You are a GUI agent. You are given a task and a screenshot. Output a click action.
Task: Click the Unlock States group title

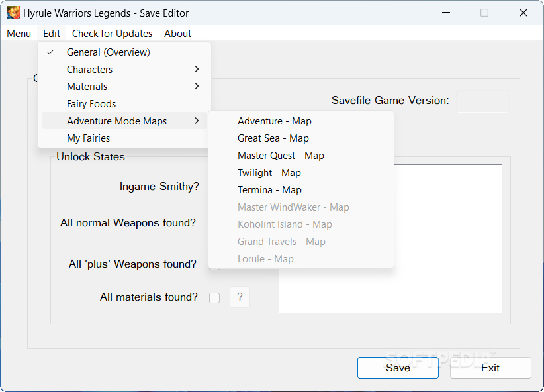(91, 156)
